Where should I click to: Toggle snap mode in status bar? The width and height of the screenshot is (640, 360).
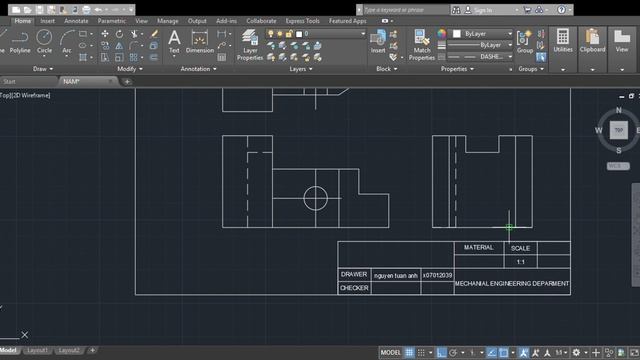tap(421, 352)
